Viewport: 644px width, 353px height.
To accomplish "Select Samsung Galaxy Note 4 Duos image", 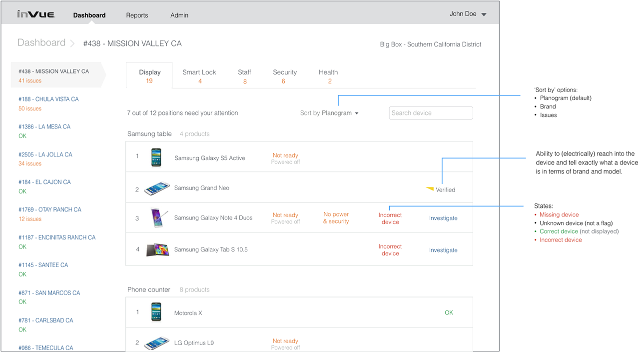I will pyautogui.click(x=159, y=218).
